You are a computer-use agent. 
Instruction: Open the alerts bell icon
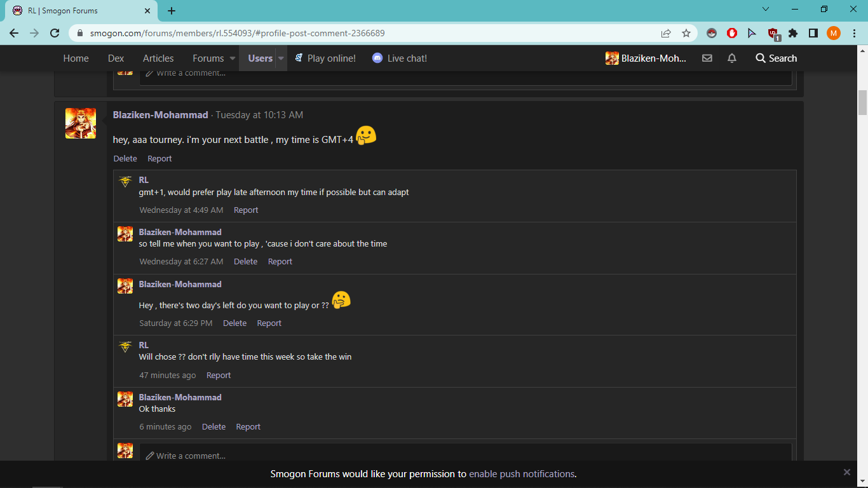click(732, 58)
